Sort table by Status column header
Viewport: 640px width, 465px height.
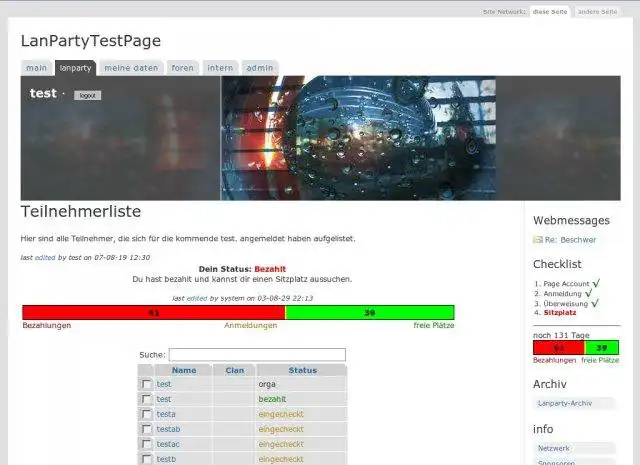click(302, 370)
